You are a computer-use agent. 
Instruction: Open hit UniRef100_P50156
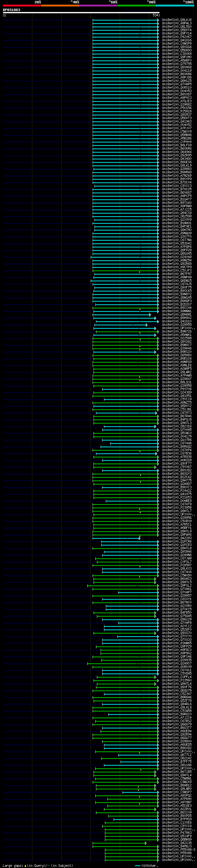click(177, 108)
